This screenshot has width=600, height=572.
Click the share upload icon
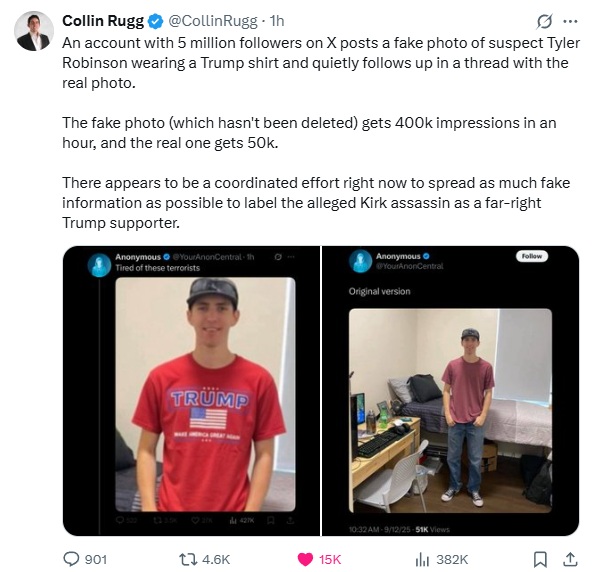[x=570, y=559]
